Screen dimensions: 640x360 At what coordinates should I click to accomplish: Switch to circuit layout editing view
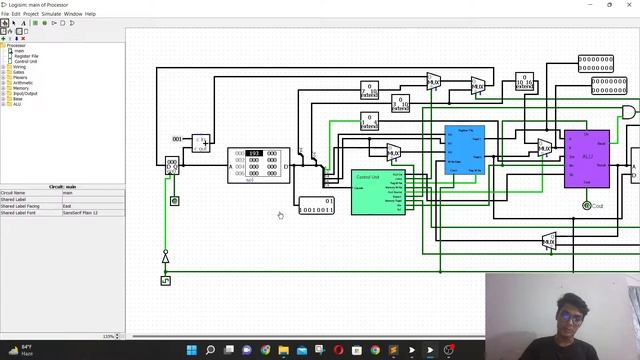coord(19,31)
